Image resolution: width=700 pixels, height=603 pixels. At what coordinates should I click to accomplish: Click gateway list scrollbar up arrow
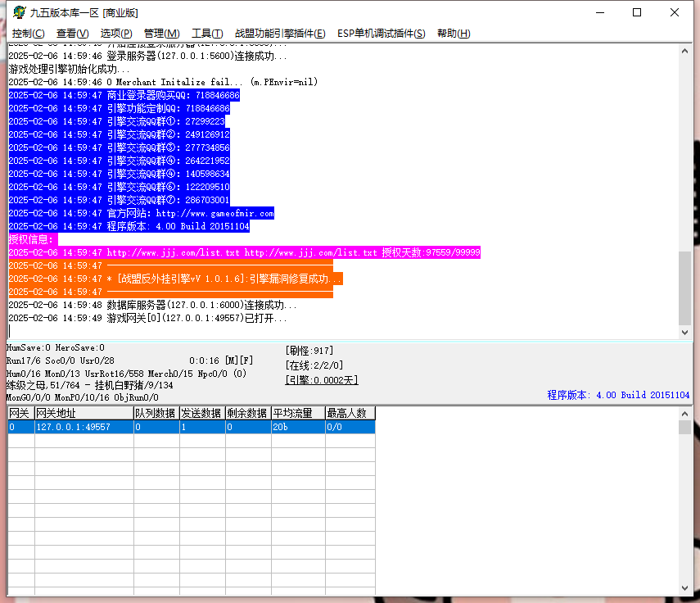pyautogui.click(x=684, y=414)
